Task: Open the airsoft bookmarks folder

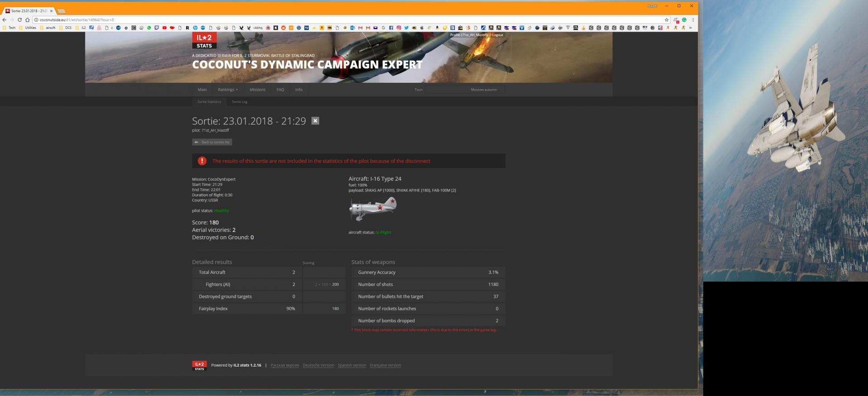Action: click(x=47, y=28)
